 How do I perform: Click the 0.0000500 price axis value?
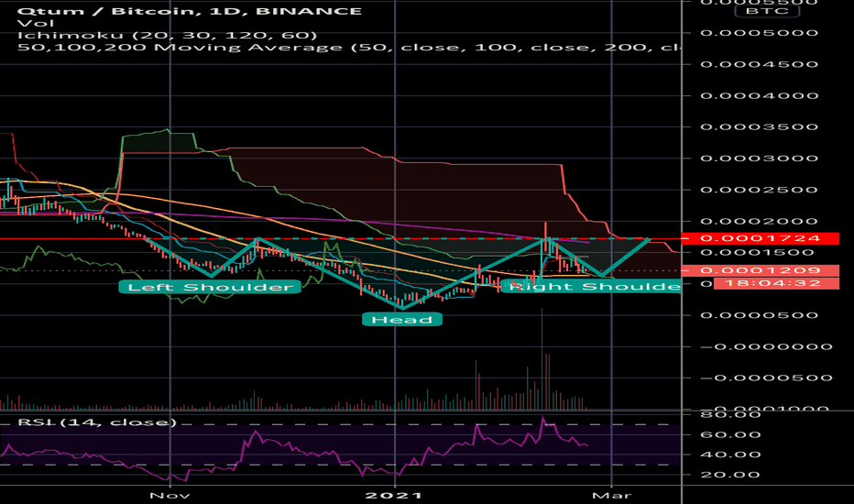click(x=760, y=315)
